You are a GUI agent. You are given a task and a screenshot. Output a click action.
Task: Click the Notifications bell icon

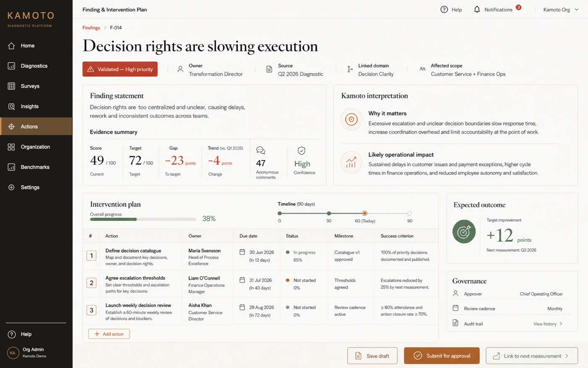(477, 9)
